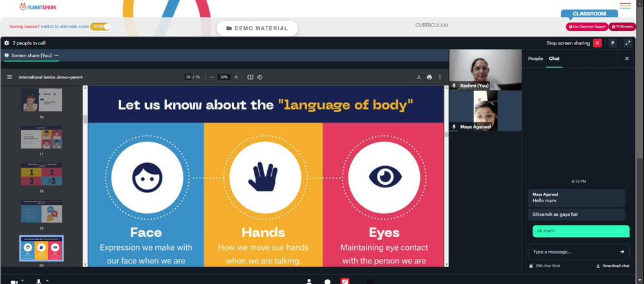The image size is (644, 284).
Task: Open the DEMO MATERIAL button
Action: click(257, 28)
